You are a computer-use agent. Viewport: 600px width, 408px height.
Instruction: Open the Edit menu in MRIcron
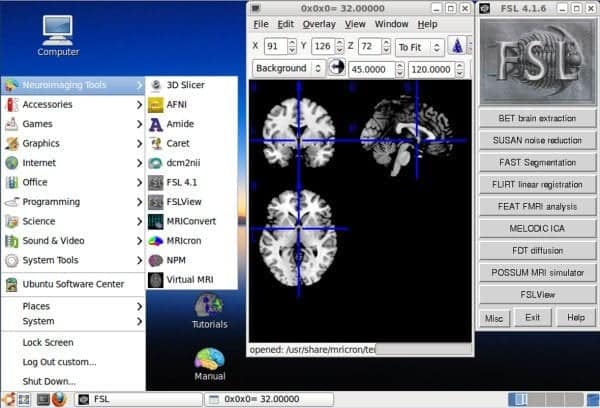[285, 24]
